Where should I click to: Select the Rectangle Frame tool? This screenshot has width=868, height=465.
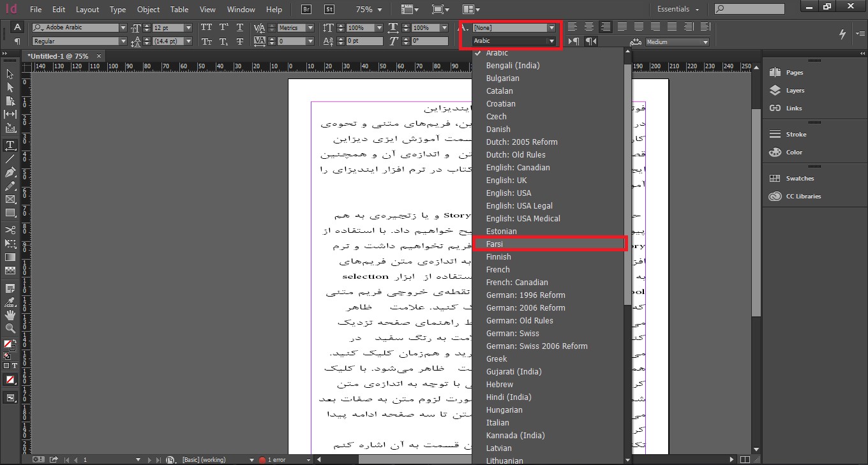10,199
